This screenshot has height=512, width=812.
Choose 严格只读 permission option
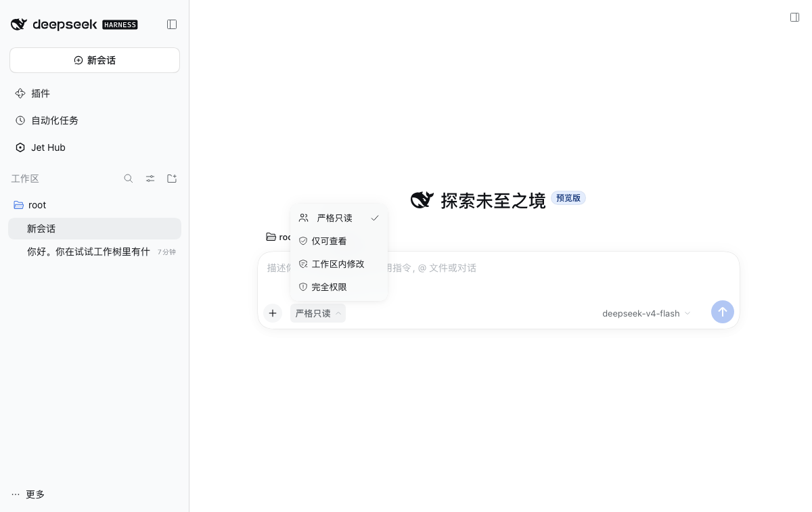click(338, 218)
